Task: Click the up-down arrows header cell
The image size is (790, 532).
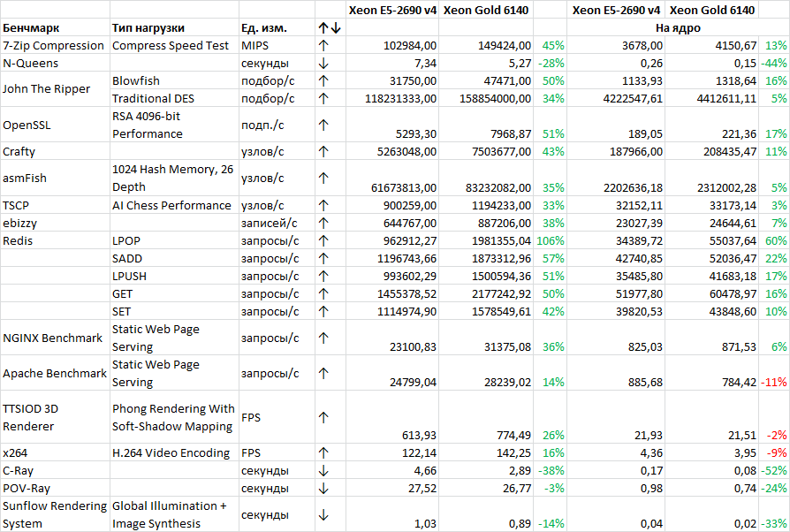Action: pos(330,28)
